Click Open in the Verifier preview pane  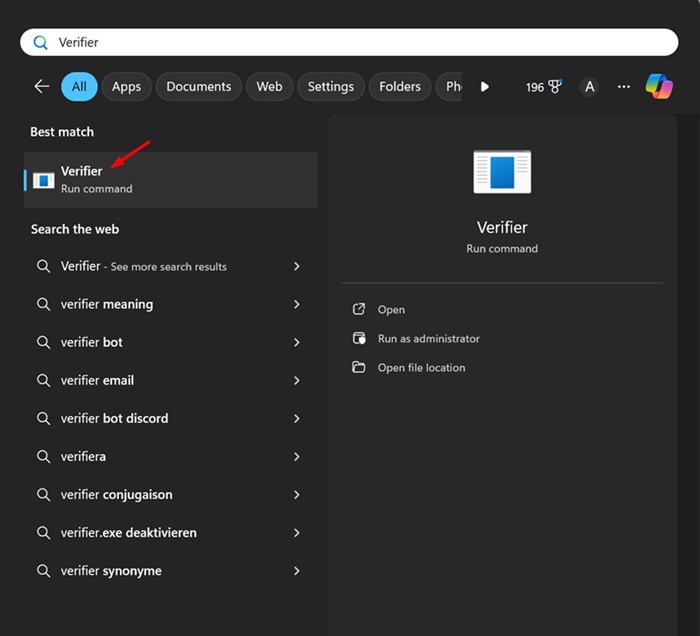(391, 310)
